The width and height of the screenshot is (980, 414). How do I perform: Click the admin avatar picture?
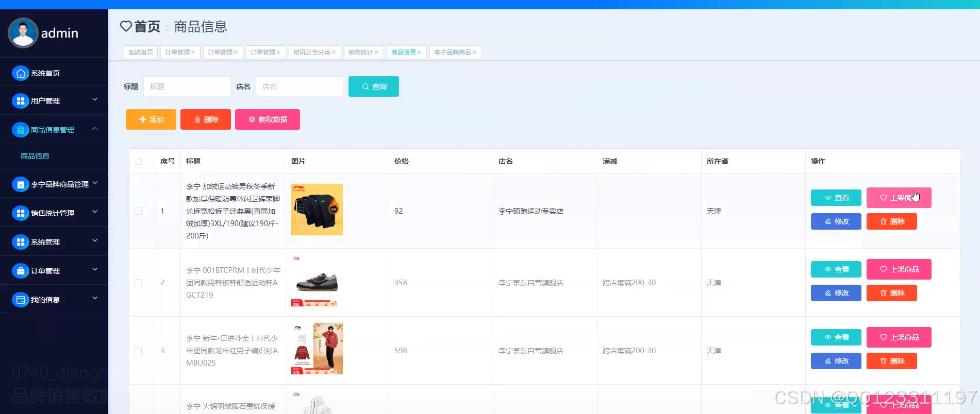(x=23, y=33)
